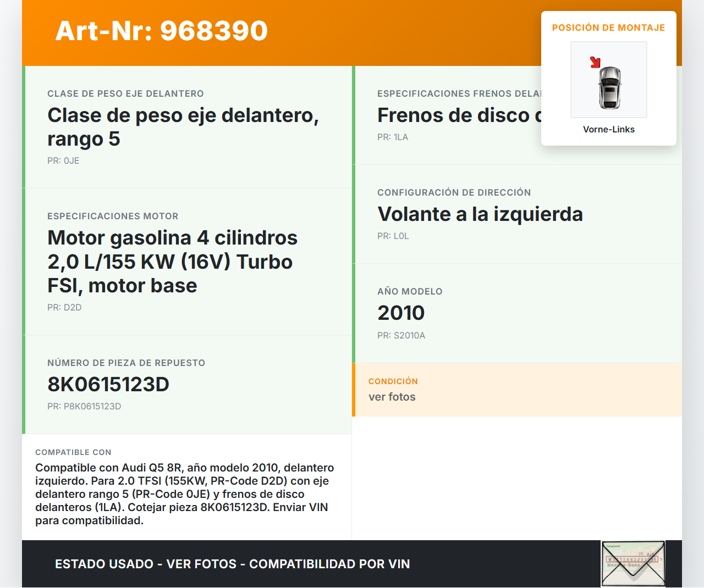
Task: Select the model year value 2010
Action: pos(401,313)
